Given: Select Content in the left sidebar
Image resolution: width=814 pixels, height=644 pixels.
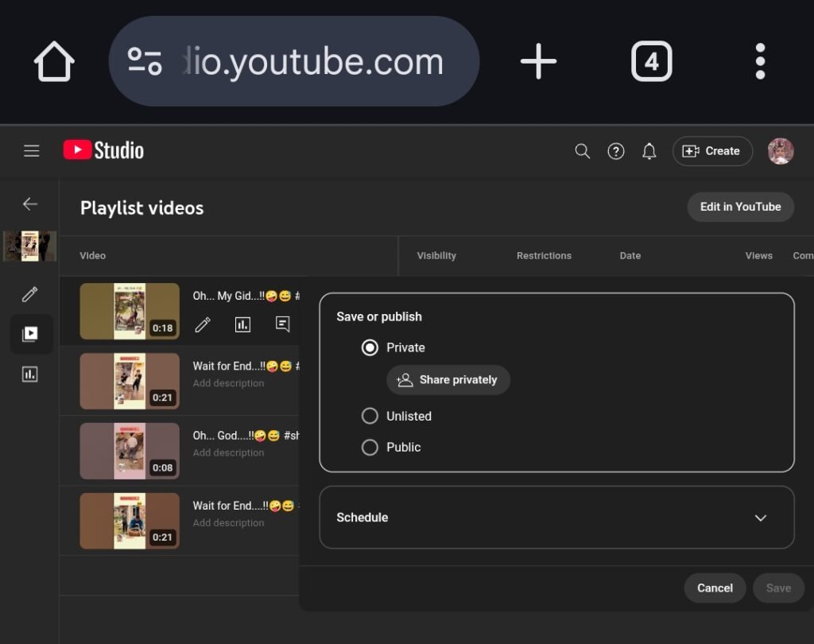Looking at the screenshot, I should pos(29,334).
